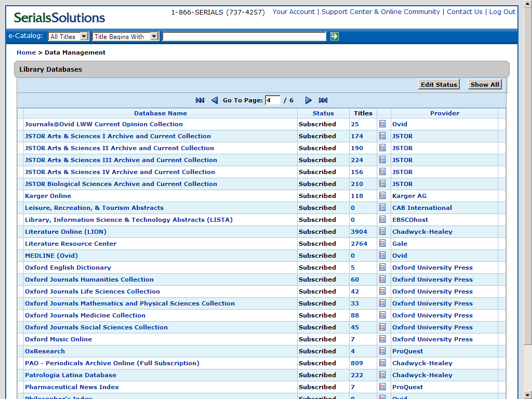Click title count 809 for PAO row
The image size is (532, 399).
tap(357, 363)
